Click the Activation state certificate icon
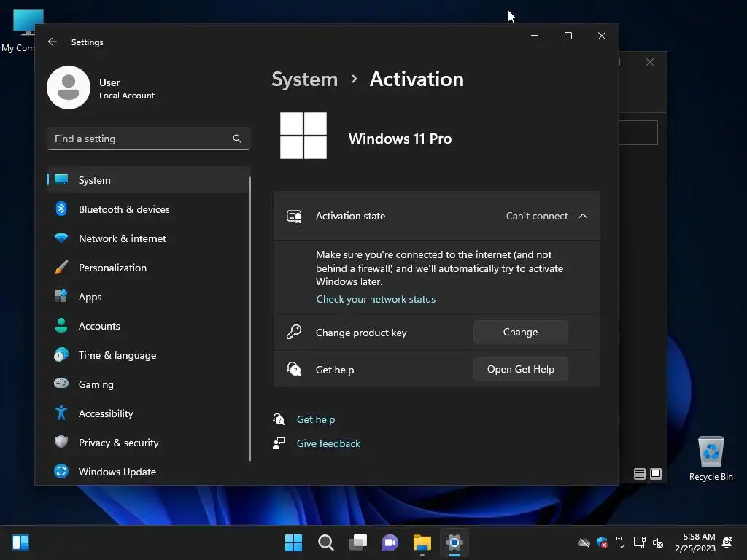The width and height of the screenshot is (747, 560). pyautogui.click(x=294, y=217)
